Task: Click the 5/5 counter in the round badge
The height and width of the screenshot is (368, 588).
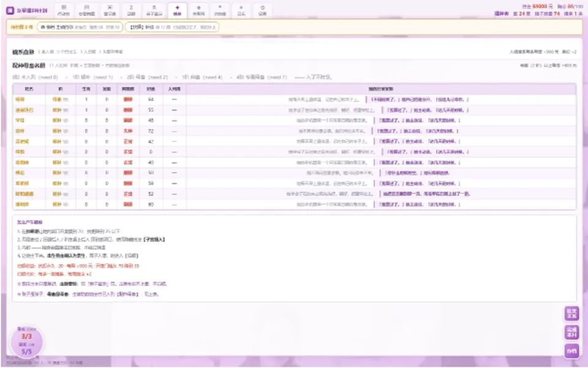Action: coord(26,351)
